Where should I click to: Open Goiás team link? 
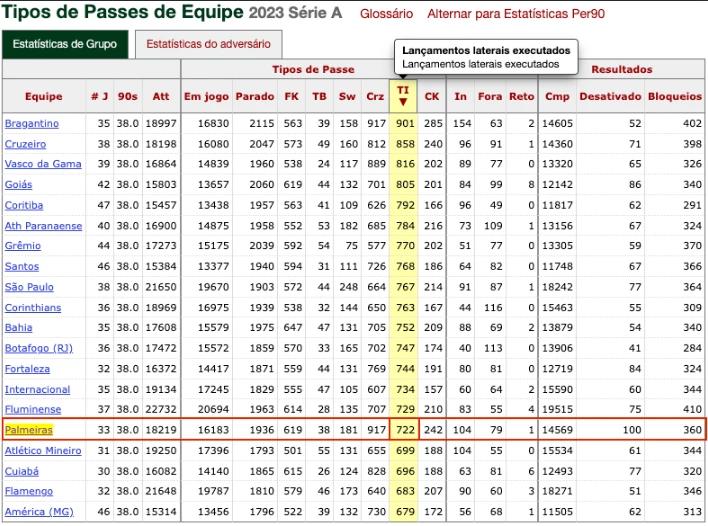(x=18, y=185)
